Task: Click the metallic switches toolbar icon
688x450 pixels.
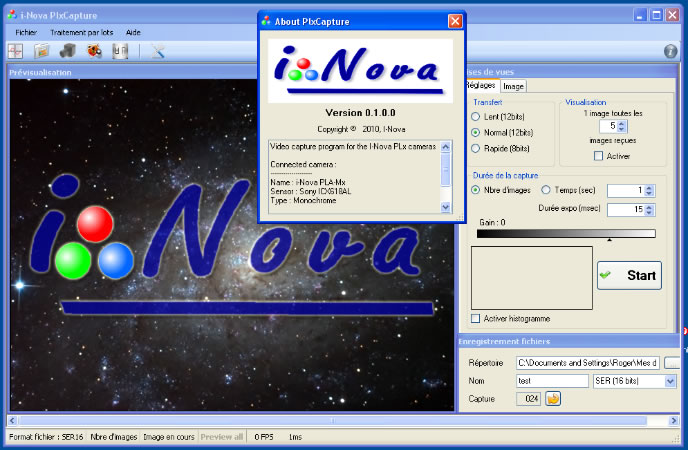Action: coord(120,51)
